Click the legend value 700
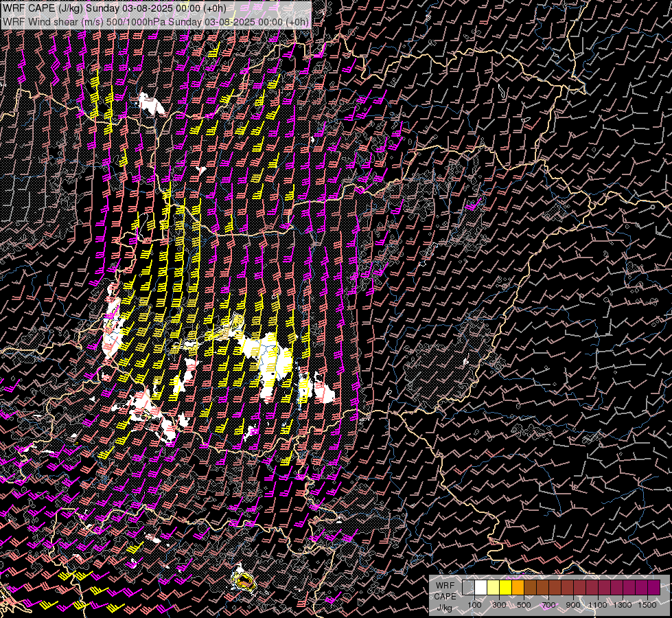Viewport: 672px width, 618px height. coord(548,605)
